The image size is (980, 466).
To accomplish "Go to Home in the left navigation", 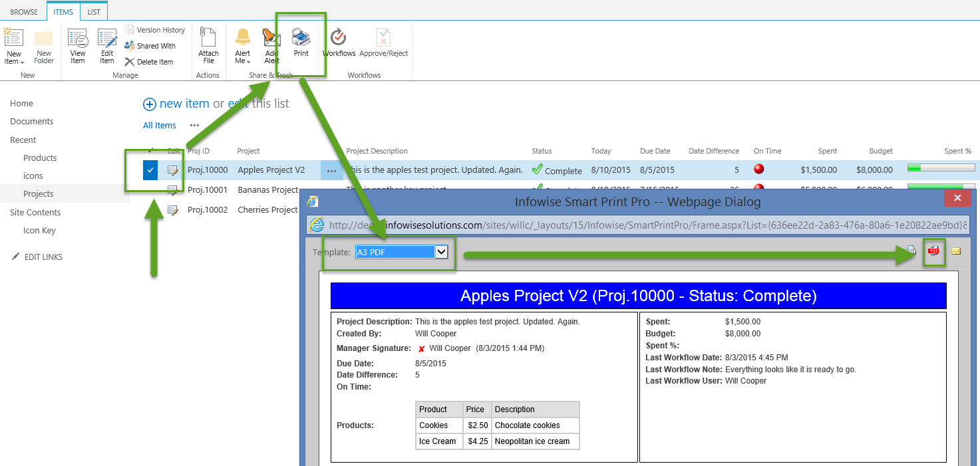I will [21, 104].
